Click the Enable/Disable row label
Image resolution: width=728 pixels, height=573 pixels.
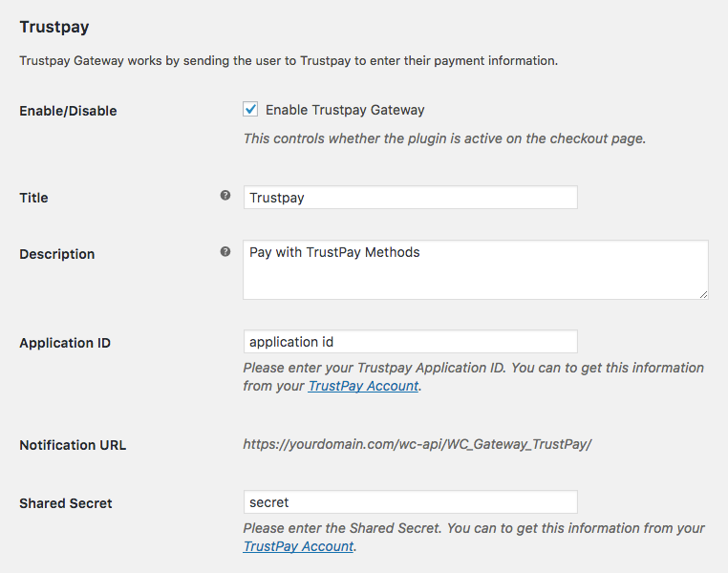click(x=68, y=111)
